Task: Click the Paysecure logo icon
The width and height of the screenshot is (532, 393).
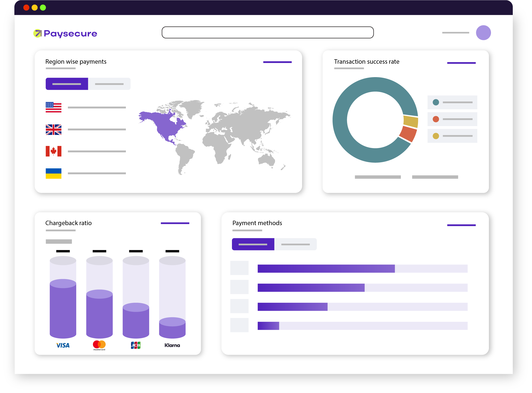Action: 38,33
